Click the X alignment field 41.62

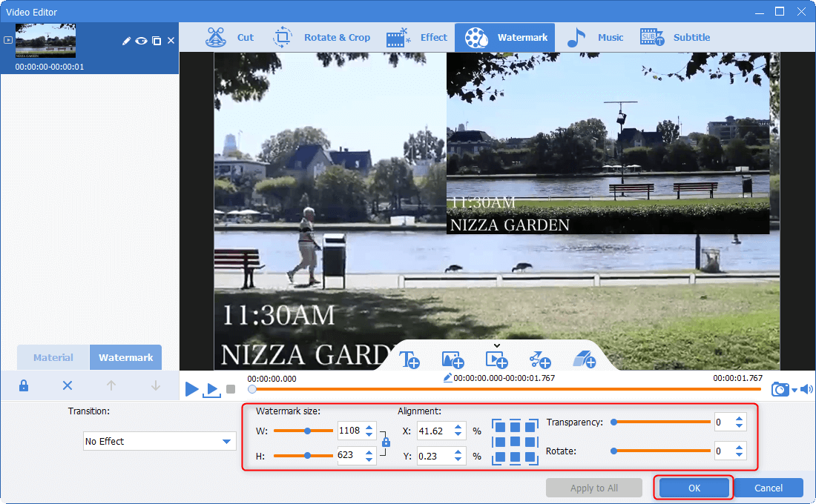coord(434,431)
